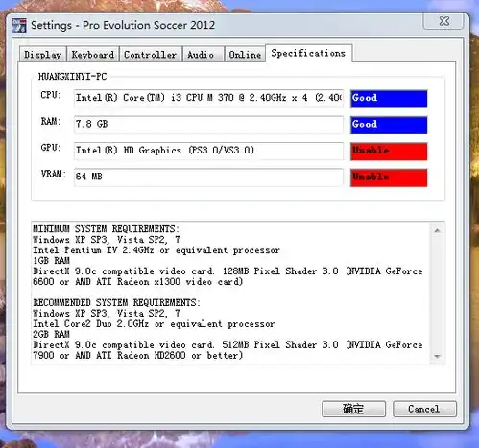Image resolution: width=479 pixels, height=448 pixels.
Task: Click the RAM field showing 7.8 GB
Action: click(x=208, y=124)
